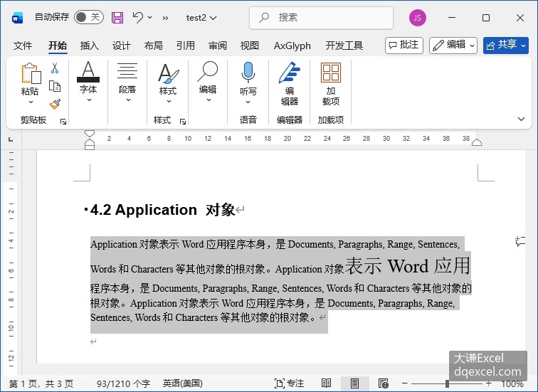The width and height of the screenshot is (538, 392).
Task: Switch to the 布局 tab
Action: click(x=154, y=46)
